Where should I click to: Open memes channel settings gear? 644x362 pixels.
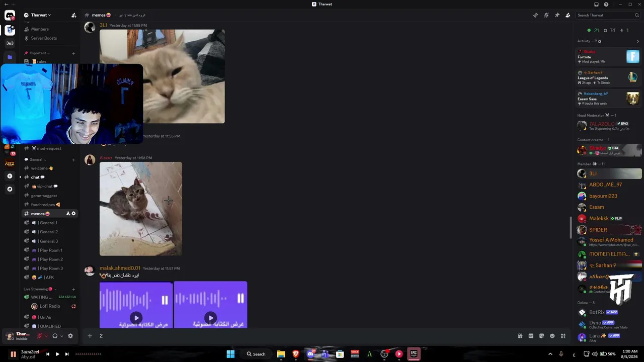click(x=73, y=214)
